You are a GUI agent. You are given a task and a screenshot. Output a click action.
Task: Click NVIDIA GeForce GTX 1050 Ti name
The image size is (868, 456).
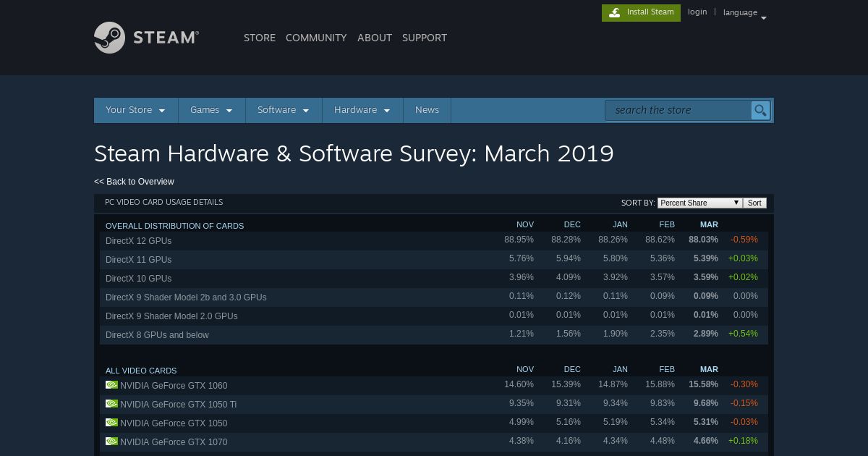178,405
